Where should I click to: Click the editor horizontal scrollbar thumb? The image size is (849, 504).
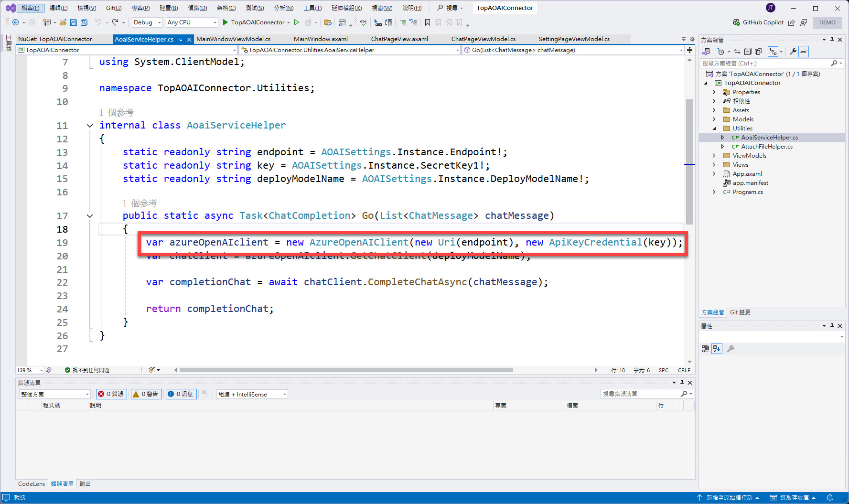click(346, 370)
